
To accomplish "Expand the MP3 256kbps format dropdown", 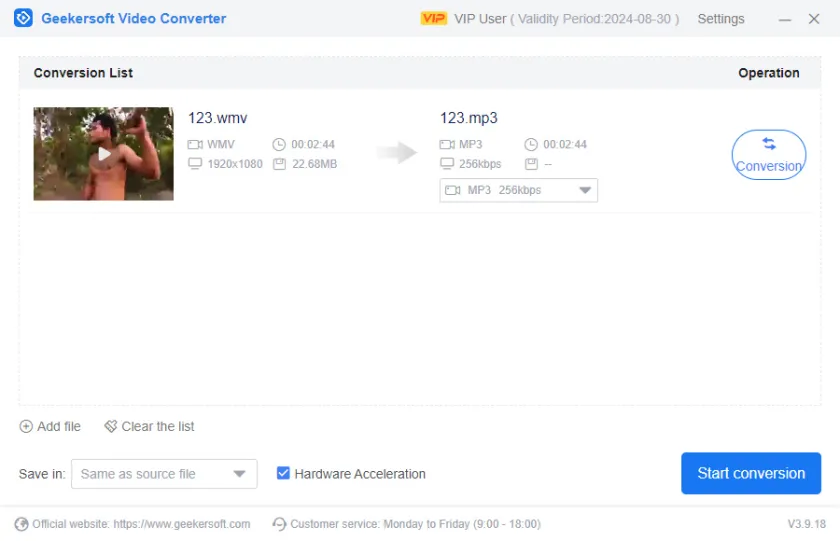I will (x=585, y=190).
